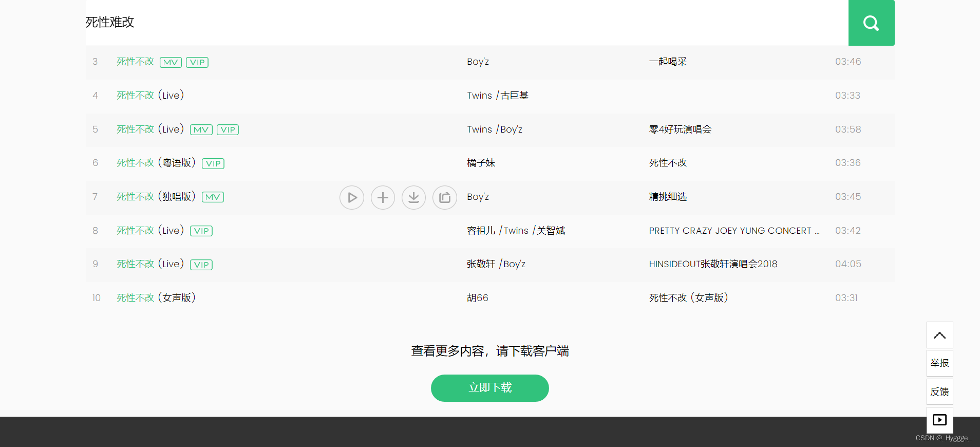Click VIP badge on song 3 row
The width and height of the screenshot is (980, 447).
197,62
